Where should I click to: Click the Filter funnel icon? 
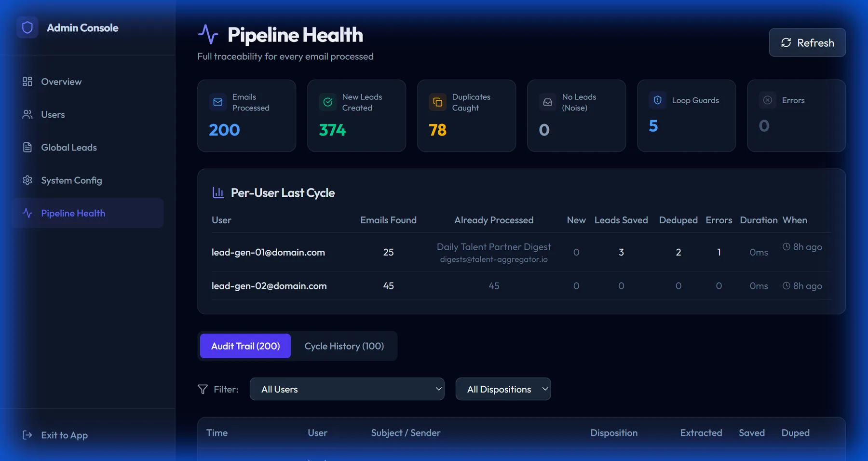[203, 389]
